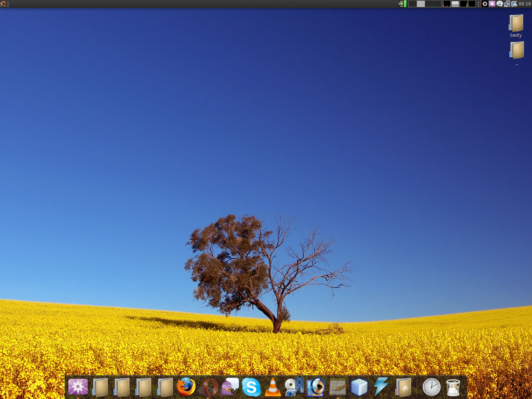
Task: Click the panel clock showing 00:10
Action: (x=524, y=4)
